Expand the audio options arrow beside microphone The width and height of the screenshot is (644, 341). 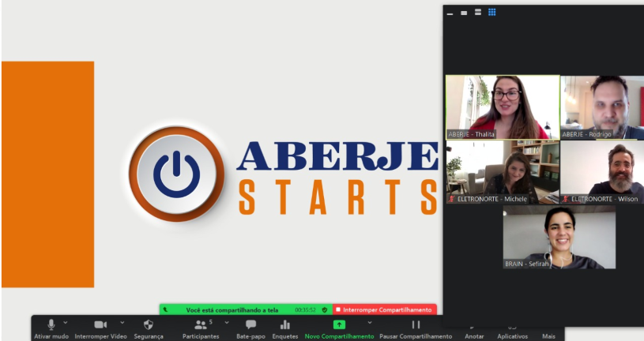(66, 322)
